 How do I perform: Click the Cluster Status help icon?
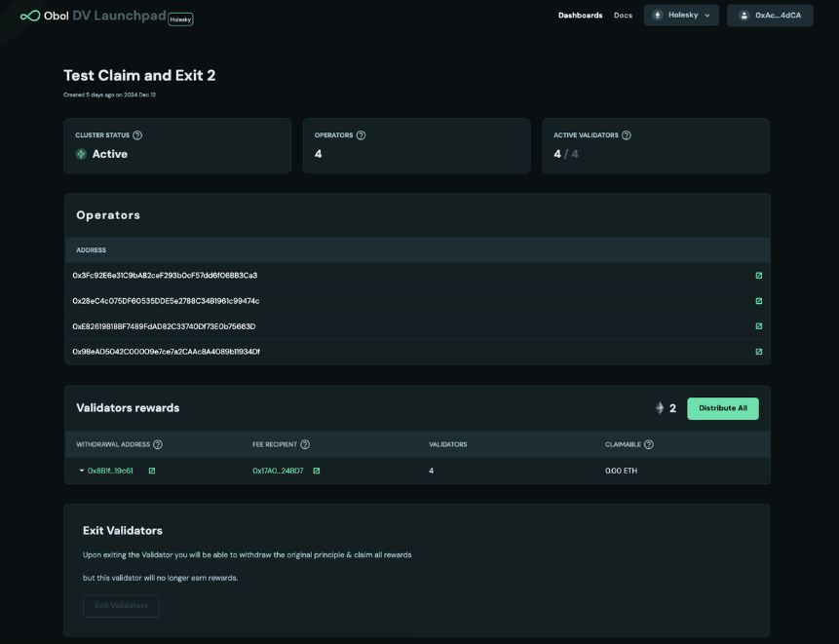137,135
